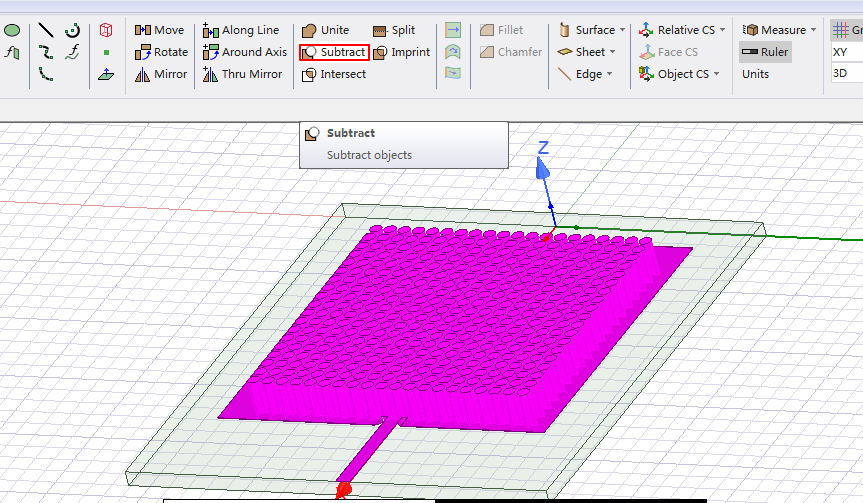Toggle the Ruler display

[765, 52]
